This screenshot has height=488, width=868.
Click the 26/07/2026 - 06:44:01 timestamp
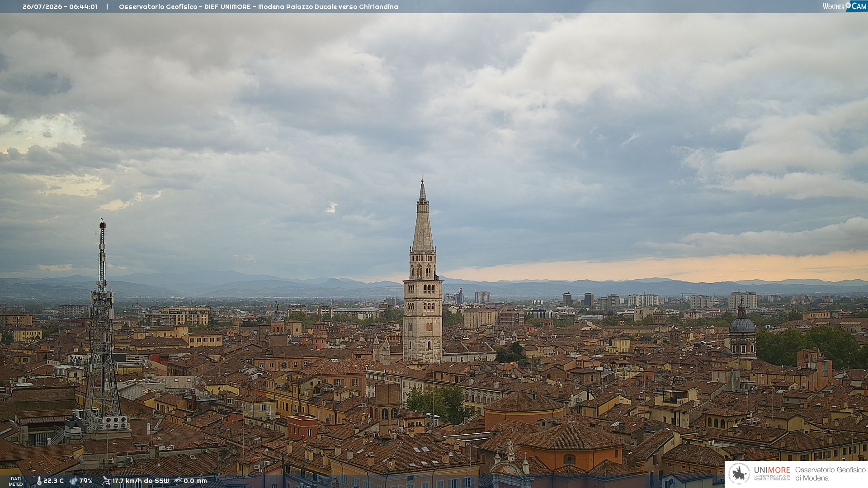pos(60,7)
